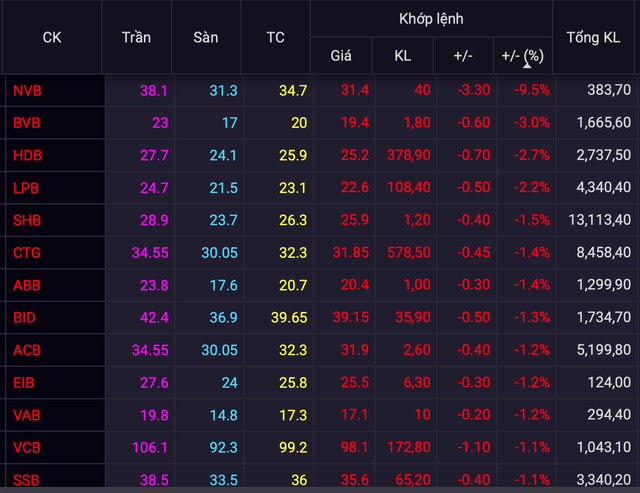Click the Khớp lệnh group header
Screen dimensions: 640x493
(x=431, y=19)
